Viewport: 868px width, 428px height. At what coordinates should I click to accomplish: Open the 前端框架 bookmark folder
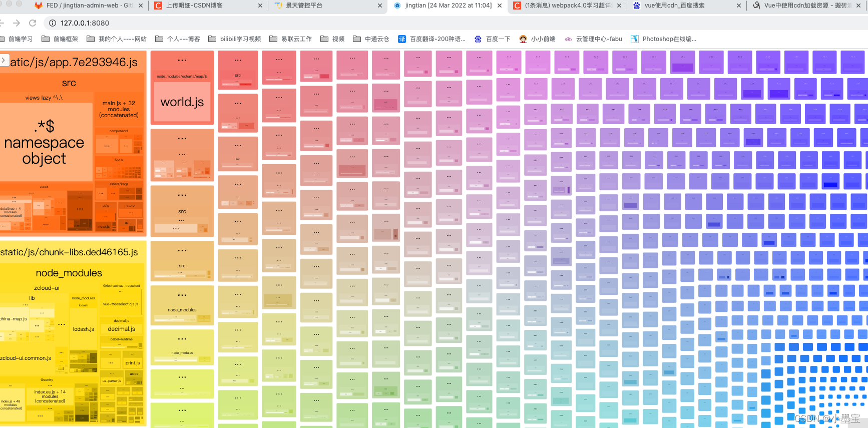(60, 39)
